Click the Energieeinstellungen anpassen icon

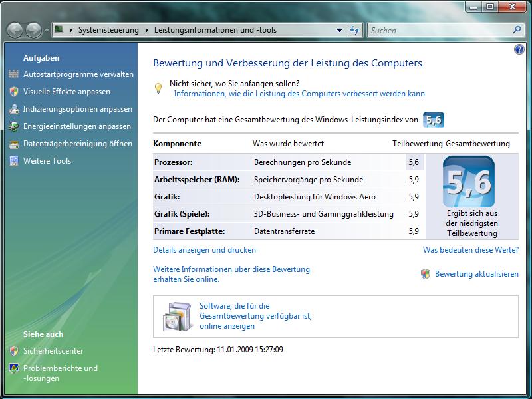click(x=14, y=126)
